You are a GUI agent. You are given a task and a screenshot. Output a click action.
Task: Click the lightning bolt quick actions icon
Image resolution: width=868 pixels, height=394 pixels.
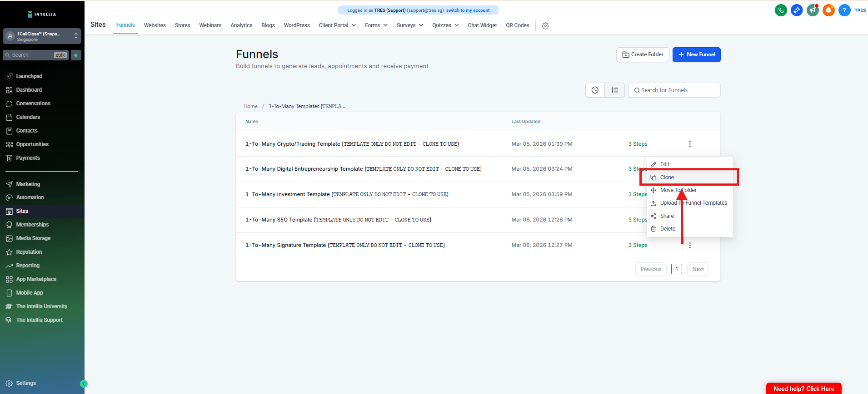tap(76, 55)
